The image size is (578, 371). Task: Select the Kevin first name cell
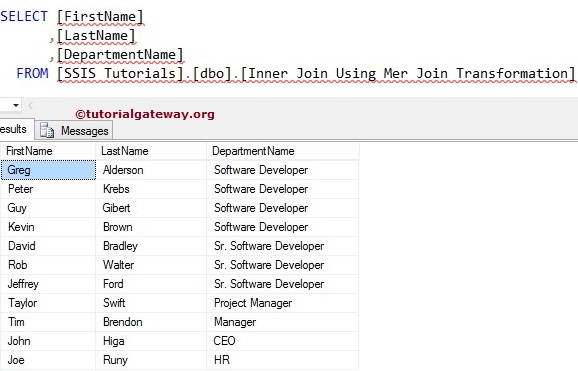[48, 227]
